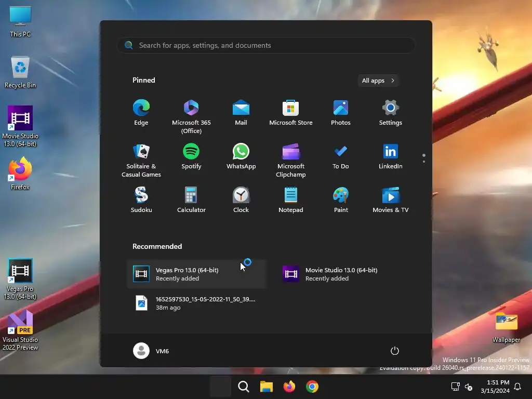Go to next pinned apps page dots

424,158
